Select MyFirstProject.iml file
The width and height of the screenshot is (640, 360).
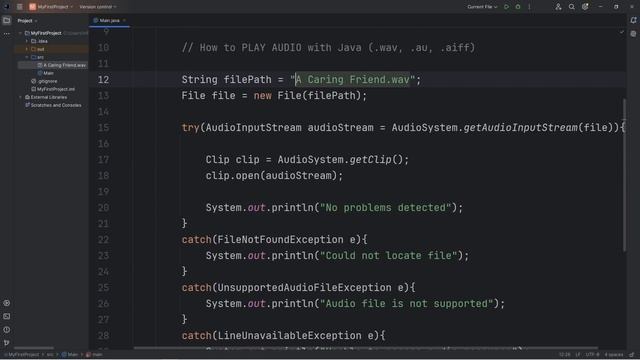53,89
